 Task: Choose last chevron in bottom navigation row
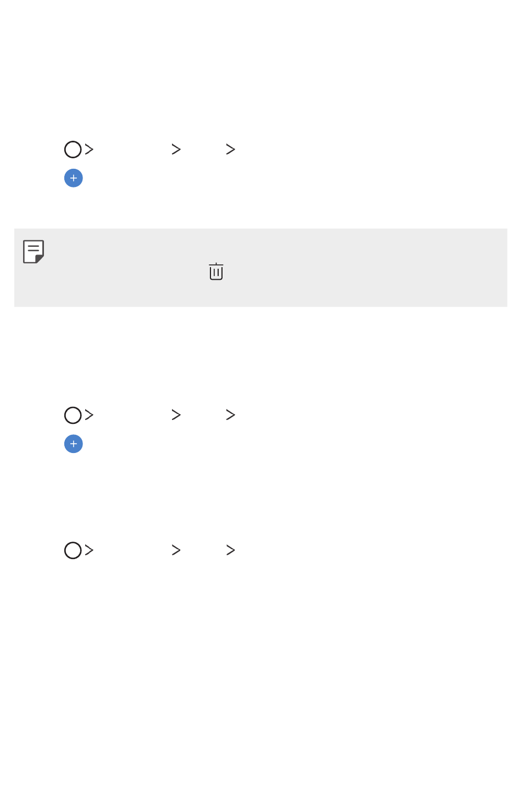point(231,550)
